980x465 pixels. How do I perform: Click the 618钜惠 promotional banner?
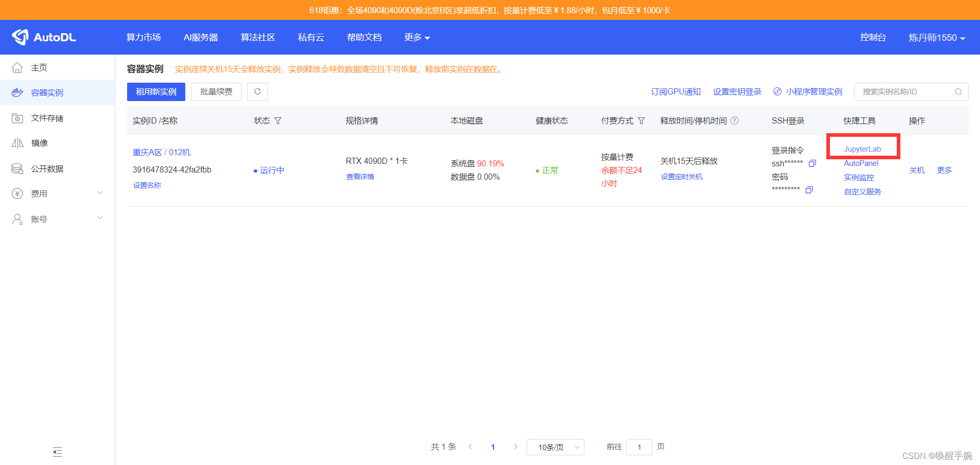(490, 10)
